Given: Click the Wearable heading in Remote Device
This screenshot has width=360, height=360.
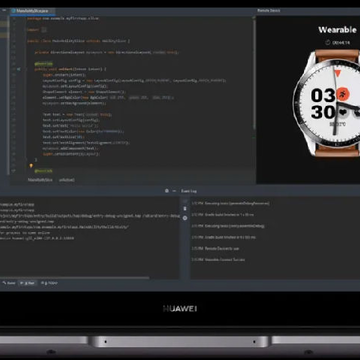Looking at the screenshot, I should (x=337, y=30).
